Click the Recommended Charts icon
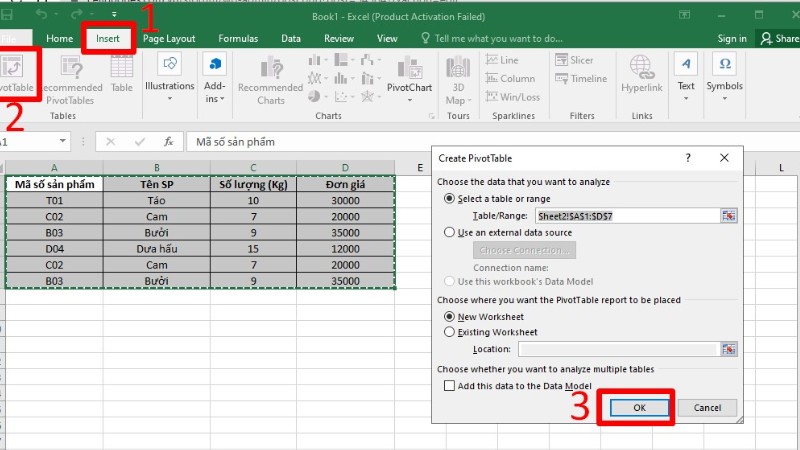The width and height of the screenshot is (800, 450). click(x=270, y=78)
